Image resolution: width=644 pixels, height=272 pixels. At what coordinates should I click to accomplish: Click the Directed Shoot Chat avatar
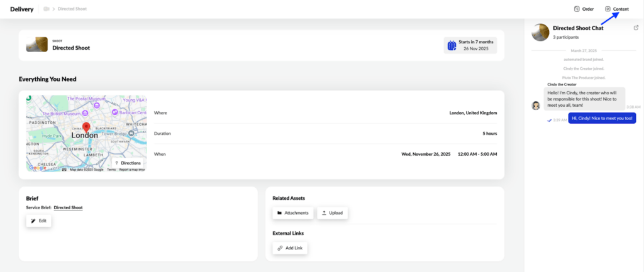click(540, 32)
